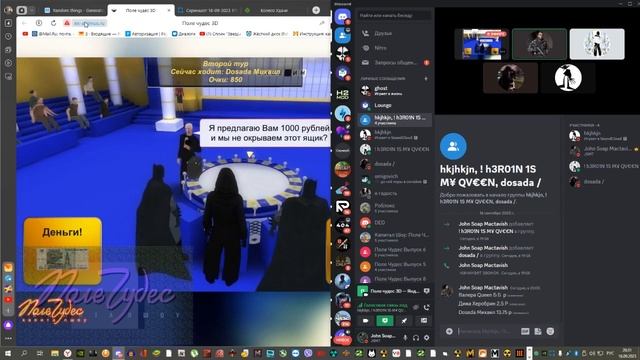Open Discord home direct messages icon
This screenshot has width=640, height=360.
coord(342,17)
